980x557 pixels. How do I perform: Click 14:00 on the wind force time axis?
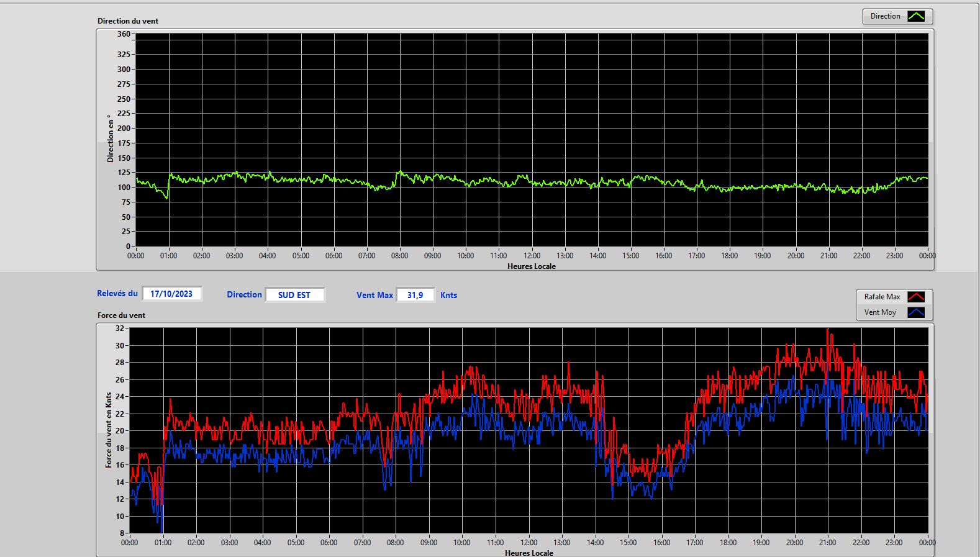595,543
